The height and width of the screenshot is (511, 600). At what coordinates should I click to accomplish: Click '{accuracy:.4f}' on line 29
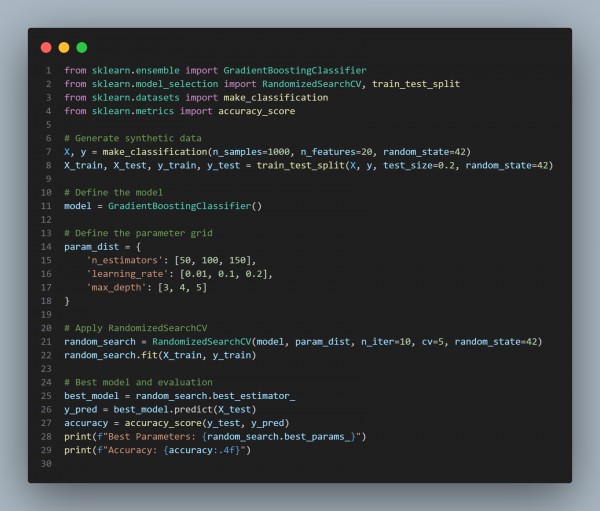click(202, 450)
